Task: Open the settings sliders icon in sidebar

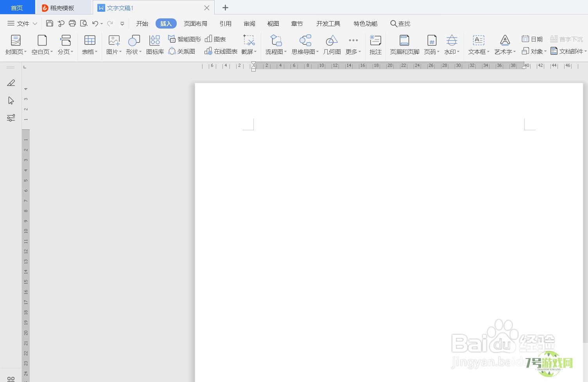Action: pos(11,118)
